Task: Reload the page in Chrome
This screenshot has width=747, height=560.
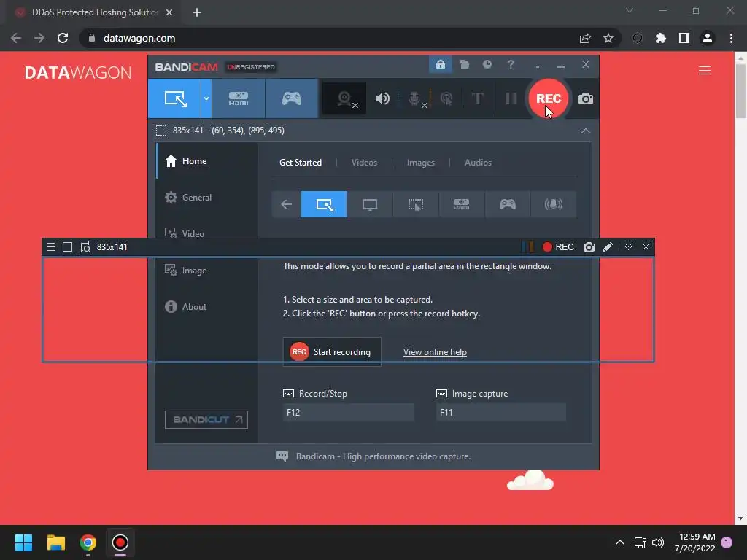Action: pos(63,38)
